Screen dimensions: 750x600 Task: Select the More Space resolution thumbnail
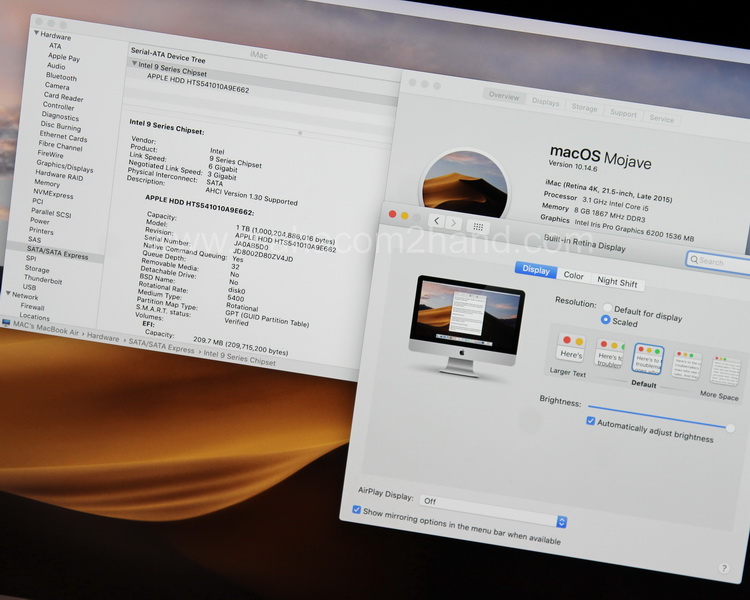pyautogui.click(x=725, y=370)
